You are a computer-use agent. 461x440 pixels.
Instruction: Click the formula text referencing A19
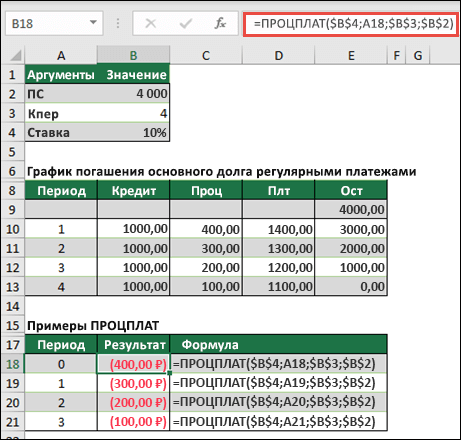click(x=274, y=383)
